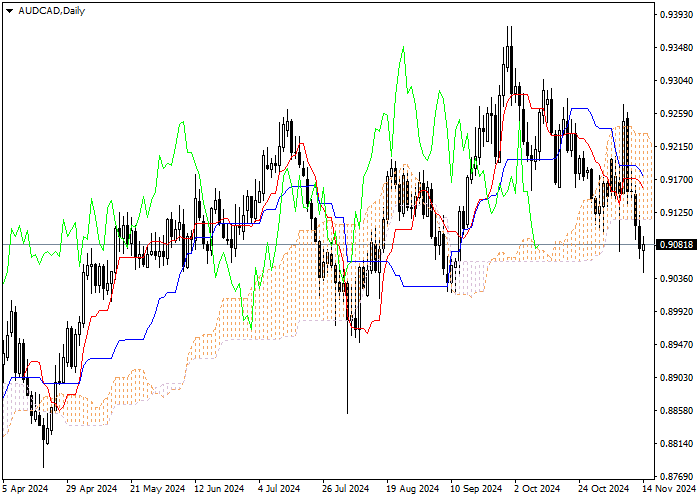Click price level 0.88580 on the scale

coord(677,411)
